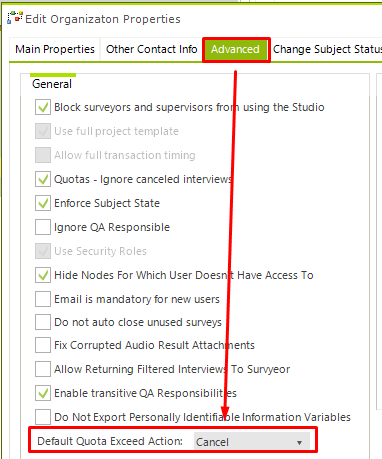Check Do Not Export Personally Identifiable Information Variables
Screen dimensions: 382x459
click(43, 417)
